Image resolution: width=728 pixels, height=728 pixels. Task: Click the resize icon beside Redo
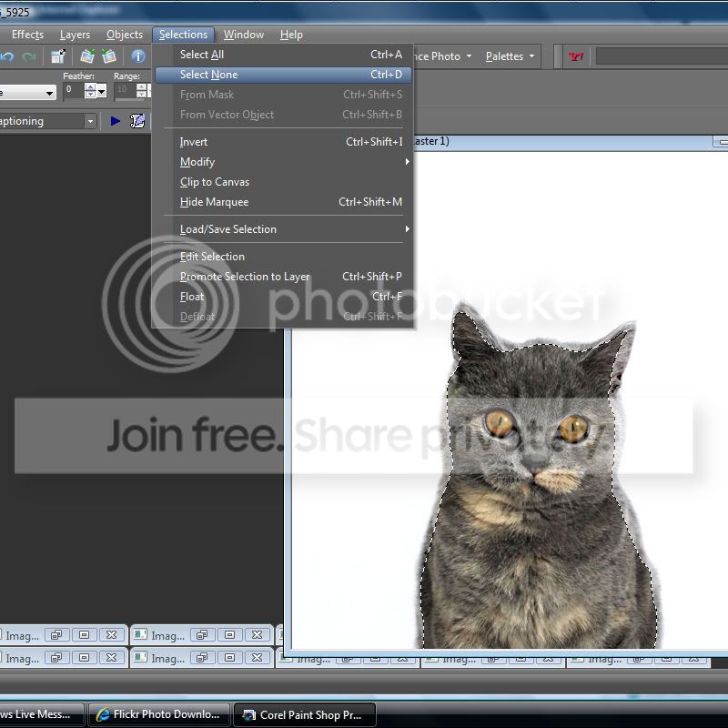[57, 56]
